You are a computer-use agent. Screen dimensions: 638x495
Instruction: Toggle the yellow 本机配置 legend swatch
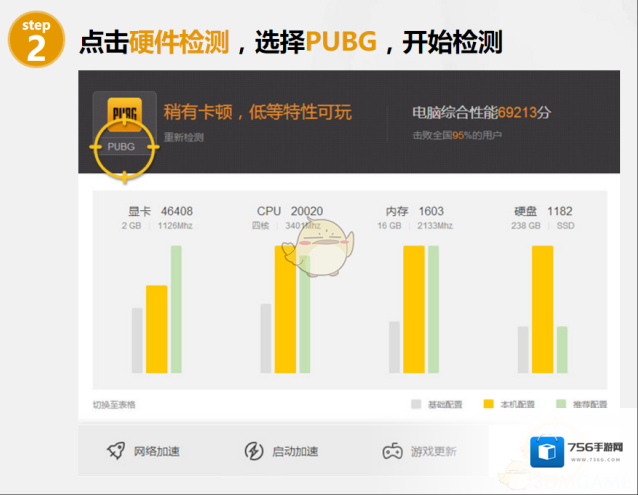coord(489,405)
